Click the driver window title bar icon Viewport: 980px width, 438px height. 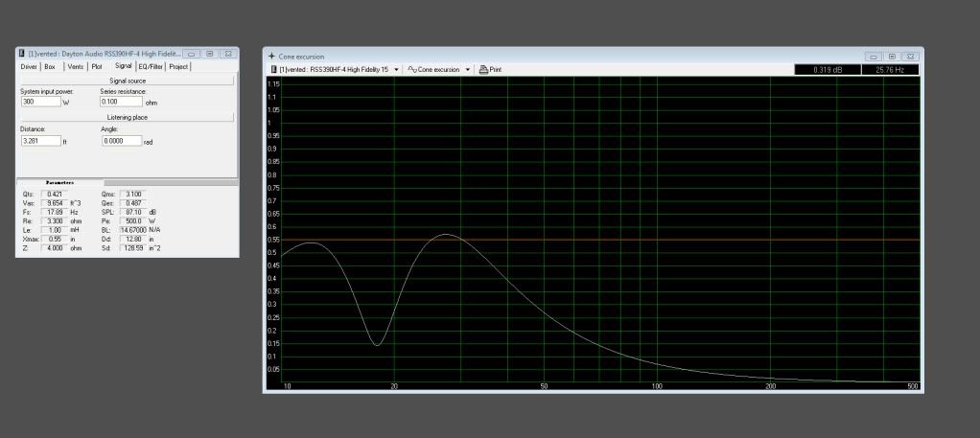point(22,54)
